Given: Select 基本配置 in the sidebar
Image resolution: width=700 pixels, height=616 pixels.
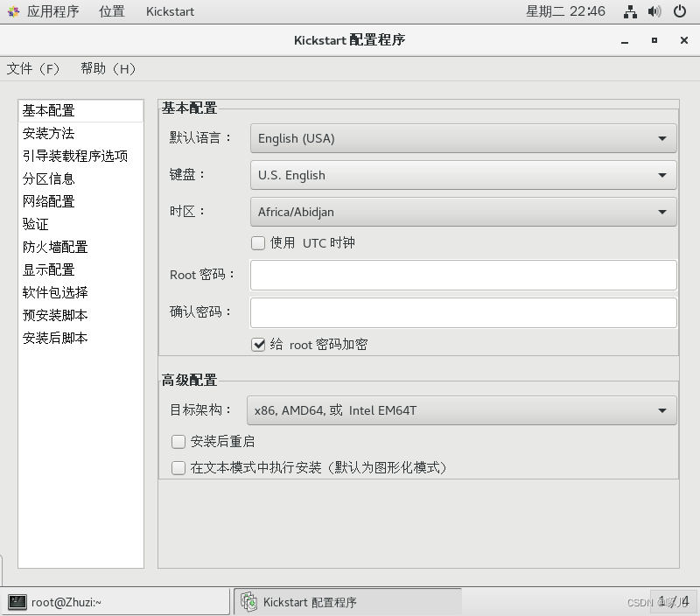Looking at the screenshot, I should point(80,111).
